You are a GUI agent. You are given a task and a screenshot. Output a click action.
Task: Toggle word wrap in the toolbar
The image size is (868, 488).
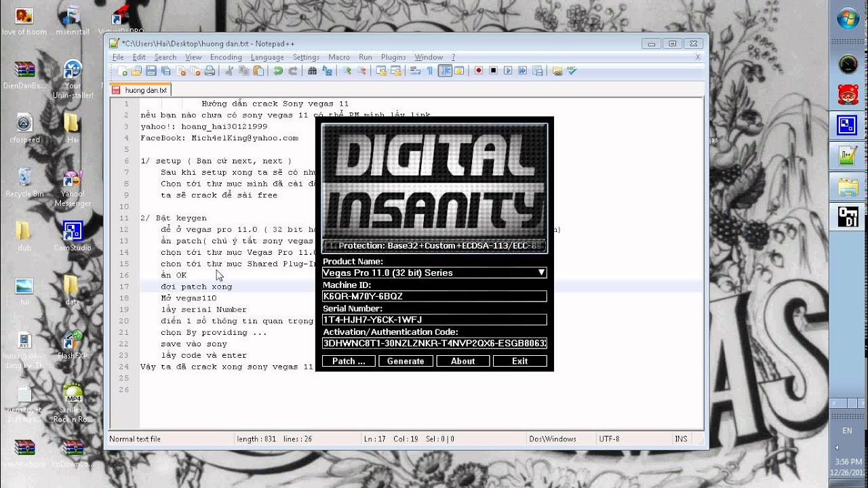tap(415, 70)
